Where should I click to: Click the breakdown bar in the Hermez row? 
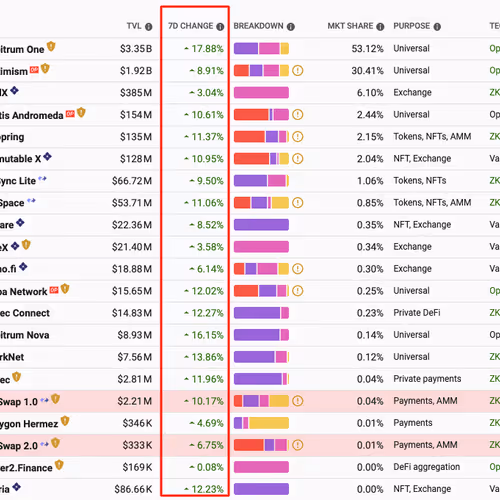click(261, 423)
